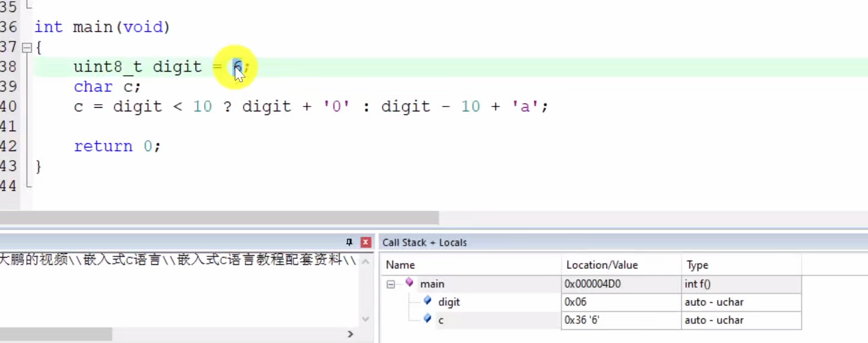Click the output panel scroll down arrow

click(365, 319)
